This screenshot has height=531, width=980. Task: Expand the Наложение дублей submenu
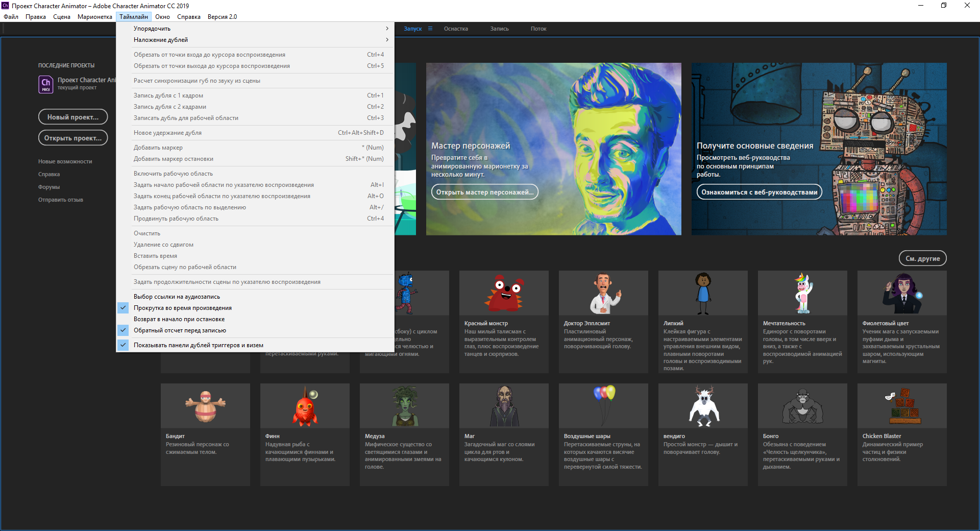click(x=255, y=40)
